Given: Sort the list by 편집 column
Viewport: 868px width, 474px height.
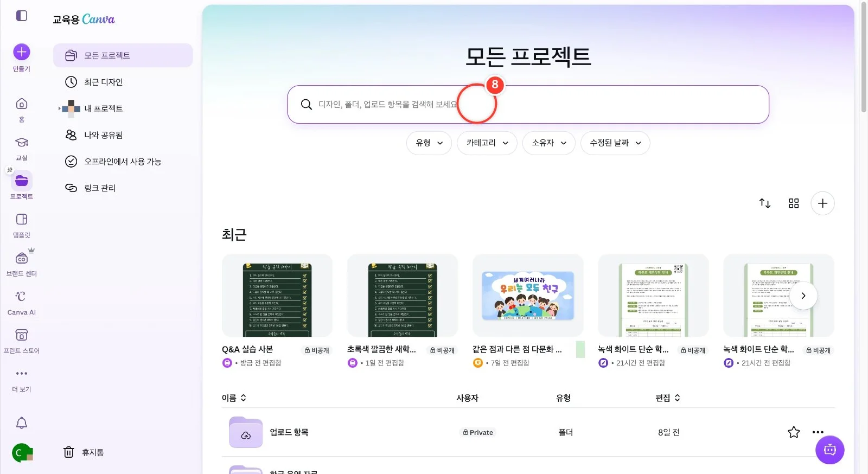Looking at the screenshot, I should [668, 398].
